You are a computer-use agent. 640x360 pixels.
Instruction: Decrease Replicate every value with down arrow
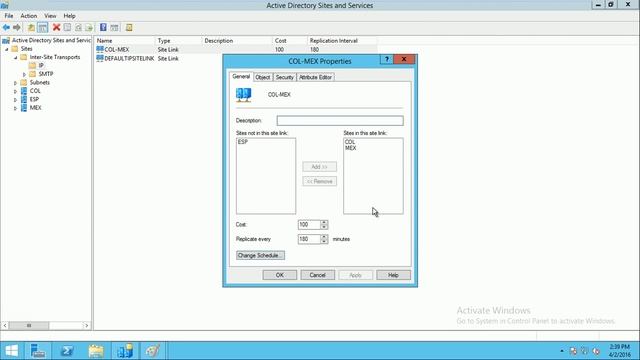[x=324, y=241]
